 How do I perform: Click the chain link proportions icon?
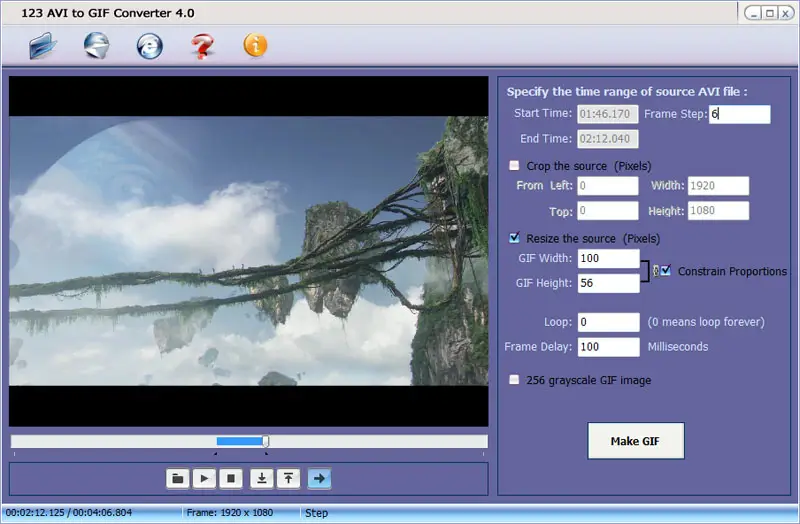click(x=656, y=271)
